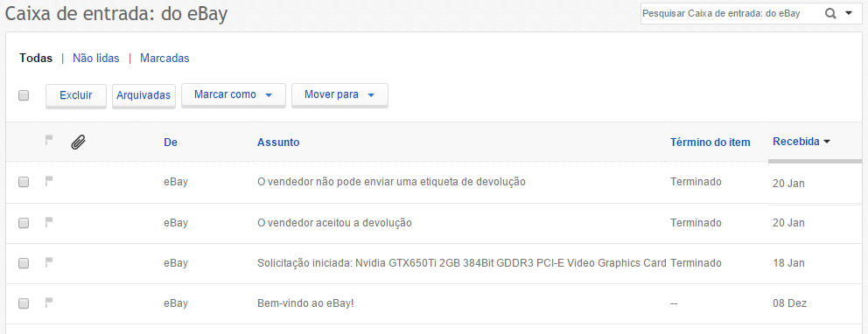Open O vendedor aceitou a devolução
Viewport: 868px width, 334px height.
click(x=334, y=223)
